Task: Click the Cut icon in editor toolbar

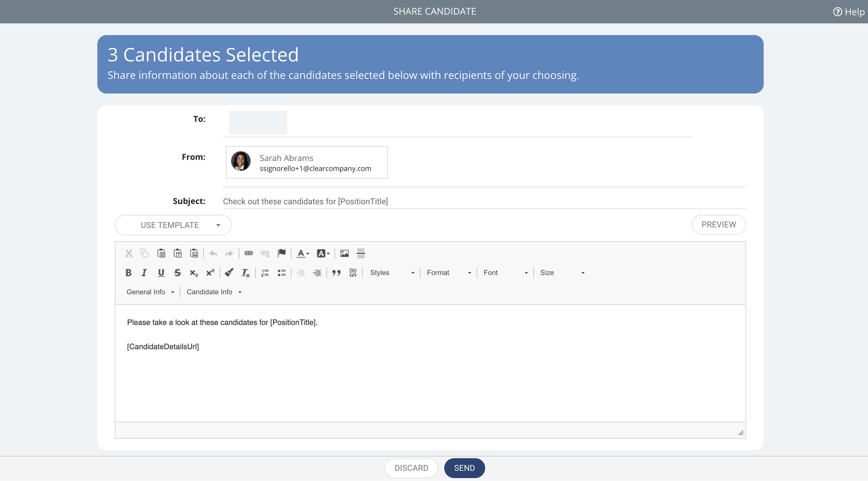Action: 129,253
